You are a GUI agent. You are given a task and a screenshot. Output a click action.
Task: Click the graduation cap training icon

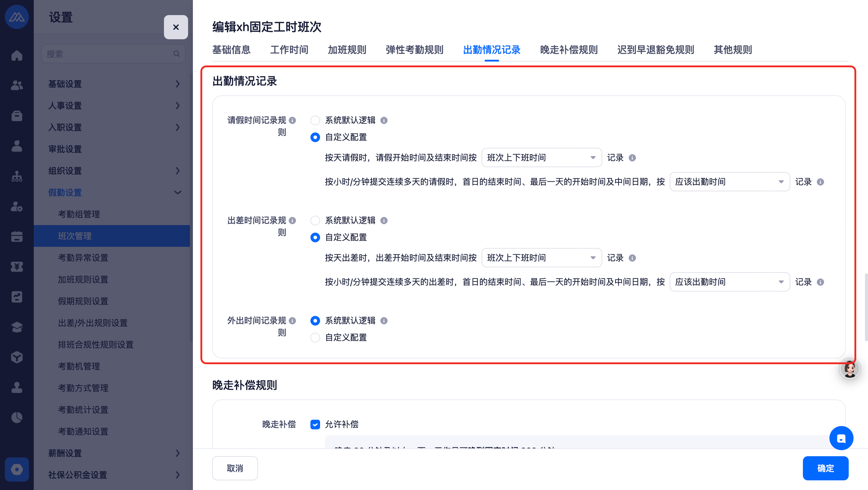coord(17,327)
